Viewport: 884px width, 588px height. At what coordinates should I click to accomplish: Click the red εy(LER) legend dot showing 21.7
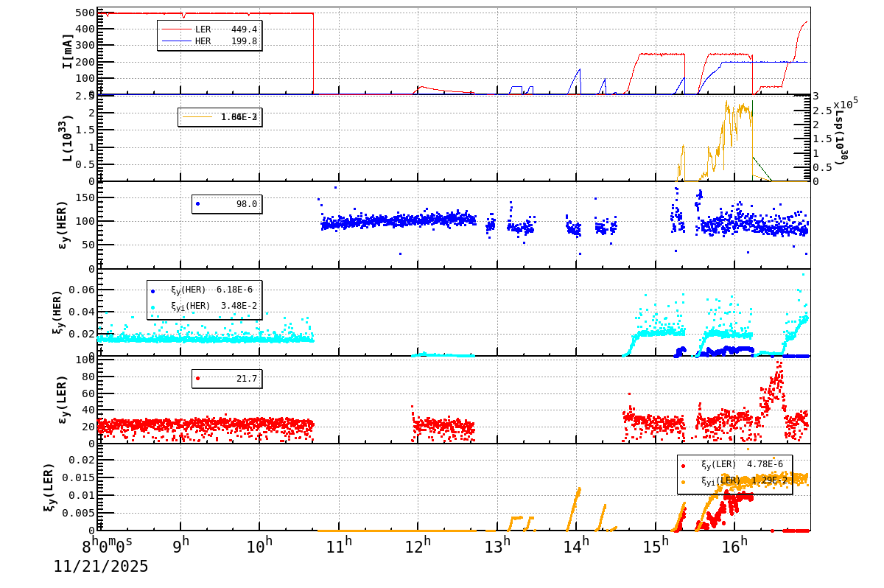(x=197, y=379)
